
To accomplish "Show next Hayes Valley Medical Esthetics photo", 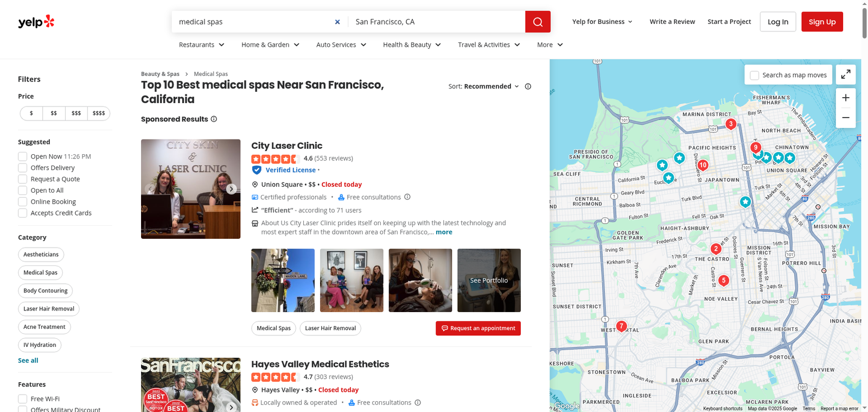I will 231,407.
